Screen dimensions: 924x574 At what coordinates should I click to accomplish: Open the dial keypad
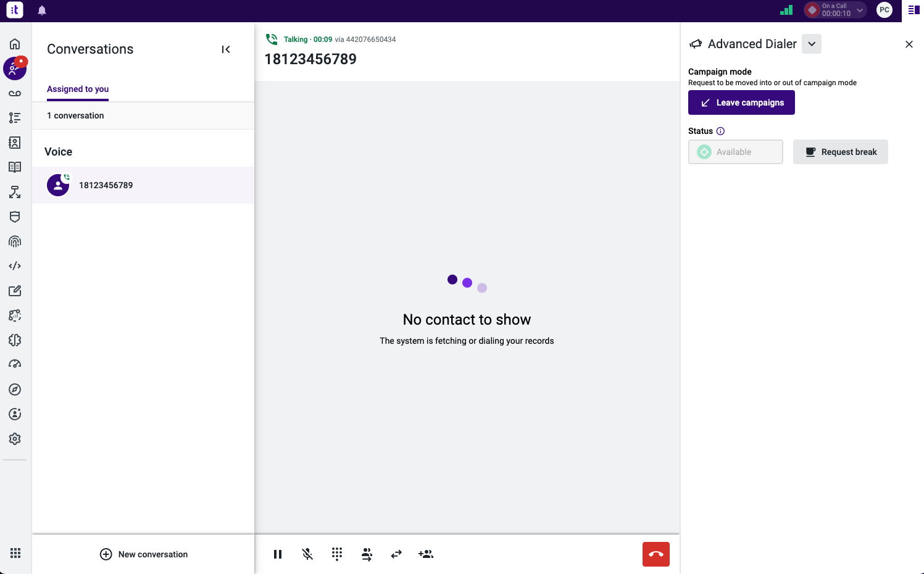[337, 554]
